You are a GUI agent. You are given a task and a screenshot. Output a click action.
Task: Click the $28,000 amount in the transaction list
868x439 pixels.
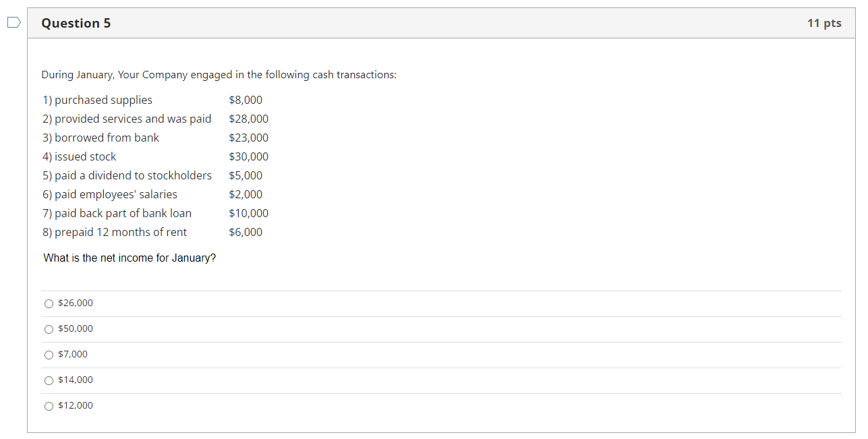[248, 119]
